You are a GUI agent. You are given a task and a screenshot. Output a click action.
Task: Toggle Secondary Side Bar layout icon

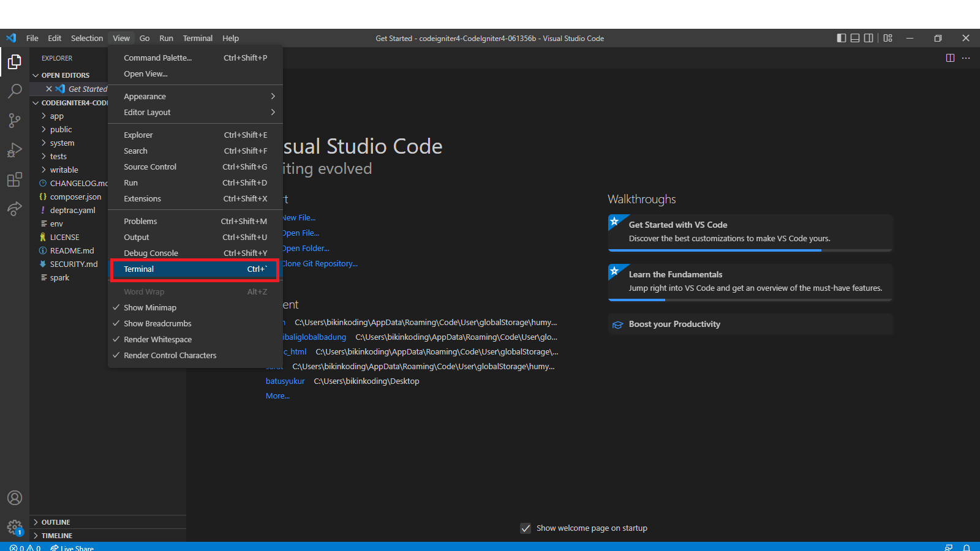point(869,38)
